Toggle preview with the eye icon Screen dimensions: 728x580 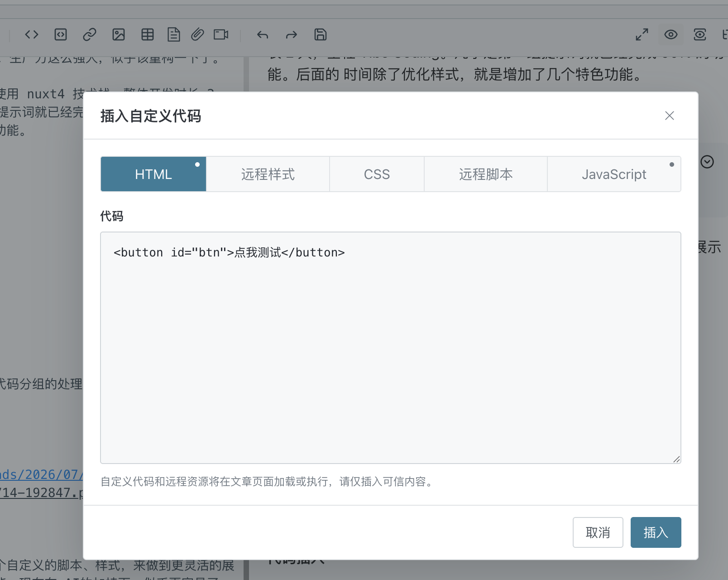coord(671,34)
